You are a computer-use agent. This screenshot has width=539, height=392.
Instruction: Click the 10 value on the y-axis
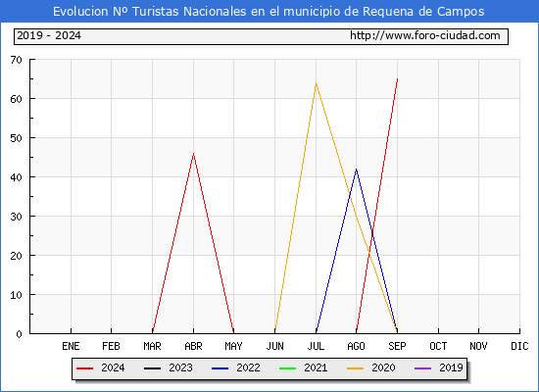tap(16, 295)
